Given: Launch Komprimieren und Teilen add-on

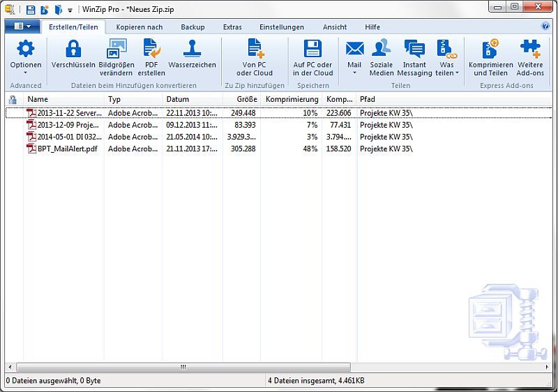Looking at the screenshot, I should pyautogui.click(x=490, y=49).
